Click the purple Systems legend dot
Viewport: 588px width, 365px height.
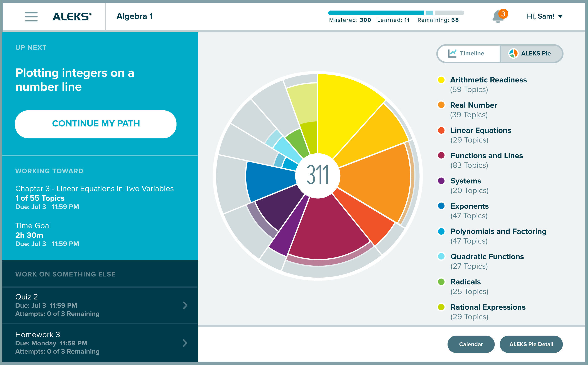[x=441, y=181]
